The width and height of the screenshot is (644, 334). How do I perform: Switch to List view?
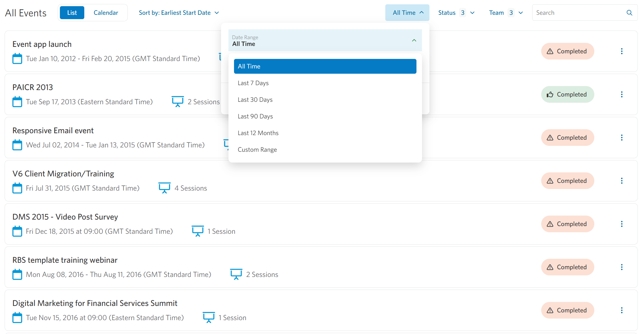[x=72, y=13]
